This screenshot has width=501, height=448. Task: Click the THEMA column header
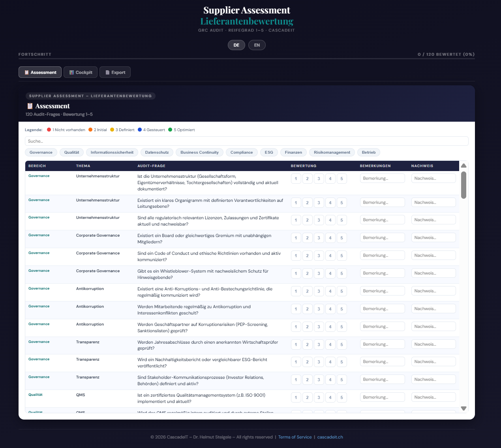(x=83, y=166)
